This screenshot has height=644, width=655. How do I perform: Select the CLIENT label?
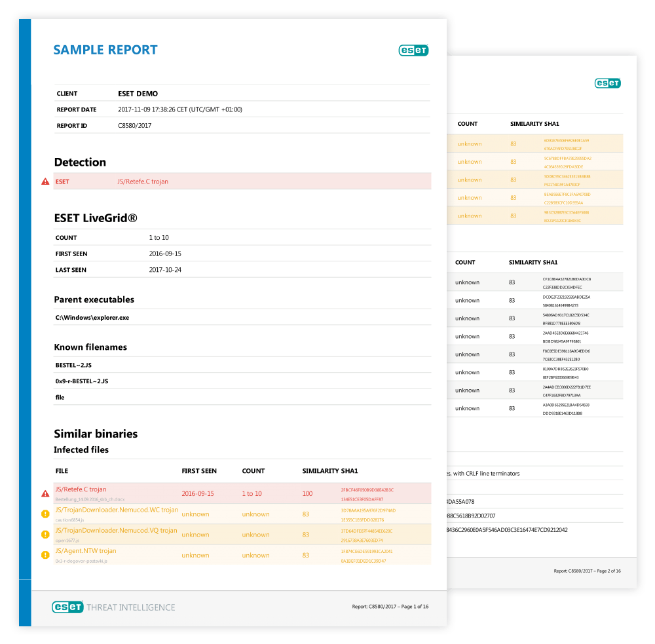pyautogui.click(x=67, y=94)
